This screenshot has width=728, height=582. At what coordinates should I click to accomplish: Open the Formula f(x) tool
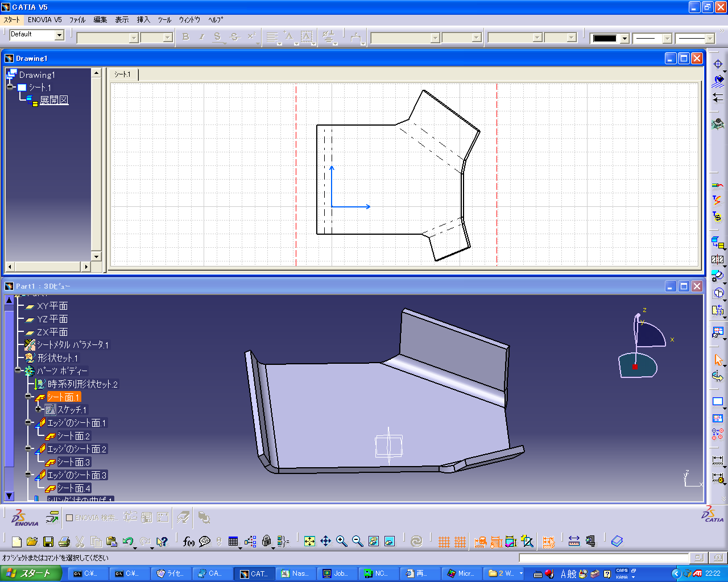[x=189, y=542]
